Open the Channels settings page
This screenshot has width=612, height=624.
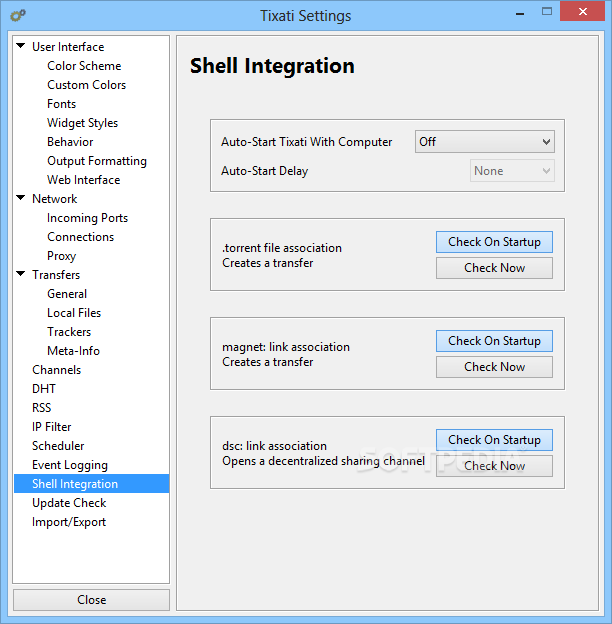57,370
